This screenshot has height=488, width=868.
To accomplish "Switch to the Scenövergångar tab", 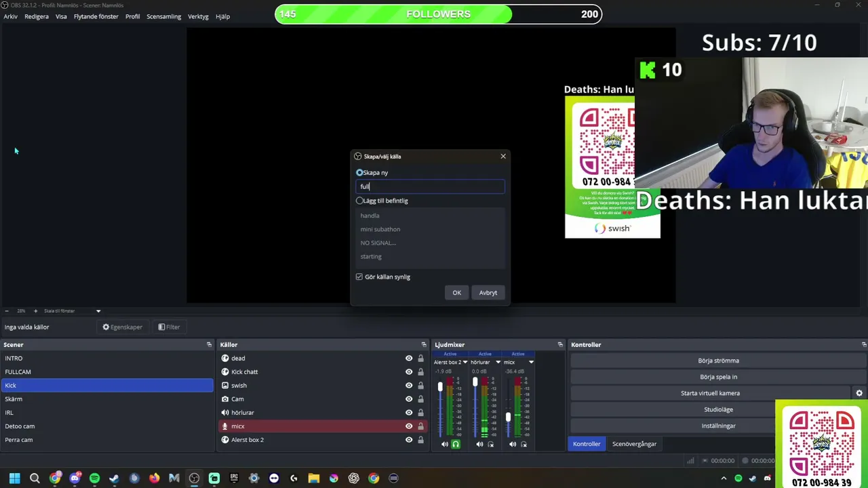I will click(635, 444).
